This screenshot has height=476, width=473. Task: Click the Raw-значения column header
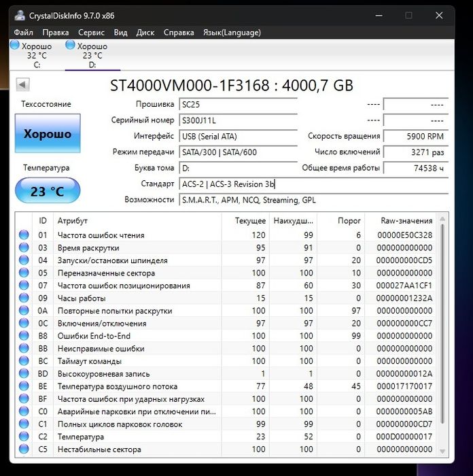pyautogui.click(x=400, y=221)
